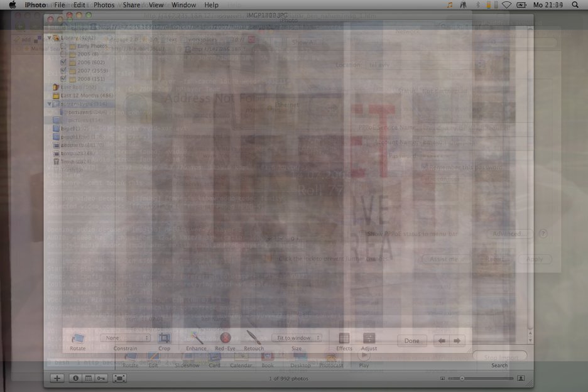Click the music note menu bar icon

click(x=450, y=5)
